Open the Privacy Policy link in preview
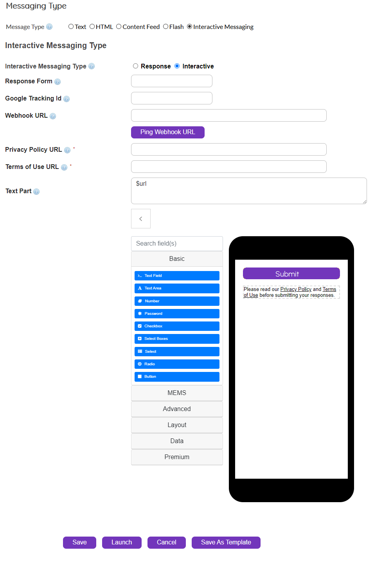This screenshot has width=392, height=562. [295, 289]
